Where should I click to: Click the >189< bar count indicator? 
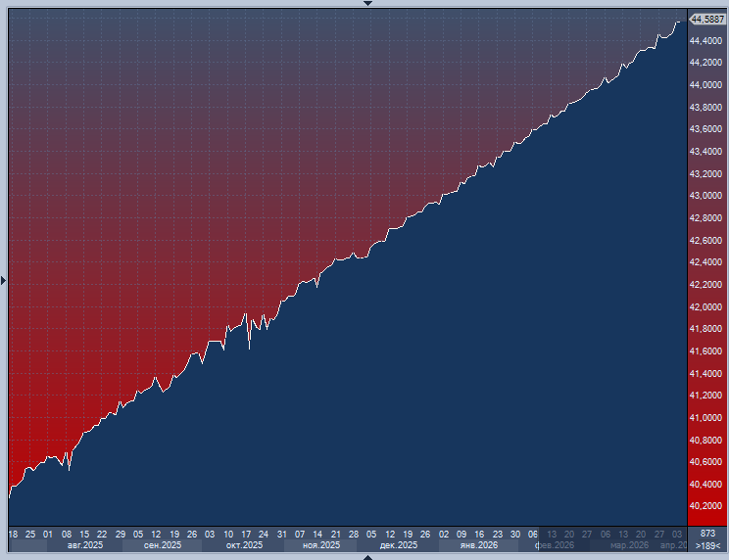point(706,545)
